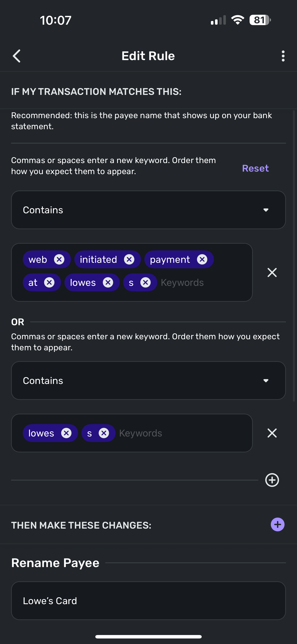Remove "s" chip in second keyword group

coord(104,433)
